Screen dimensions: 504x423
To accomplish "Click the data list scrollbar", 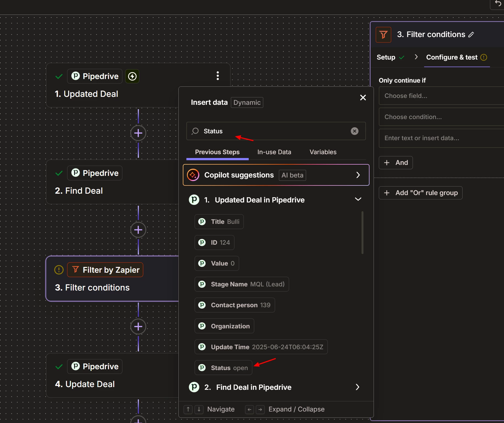I will tap(362, 233).
